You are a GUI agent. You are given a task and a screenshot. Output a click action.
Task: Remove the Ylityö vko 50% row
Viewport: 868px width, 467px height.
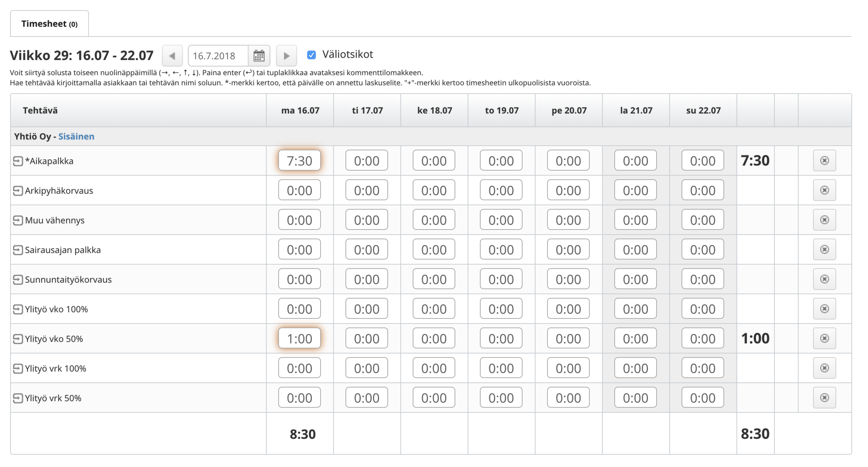(x=824, y=339)
